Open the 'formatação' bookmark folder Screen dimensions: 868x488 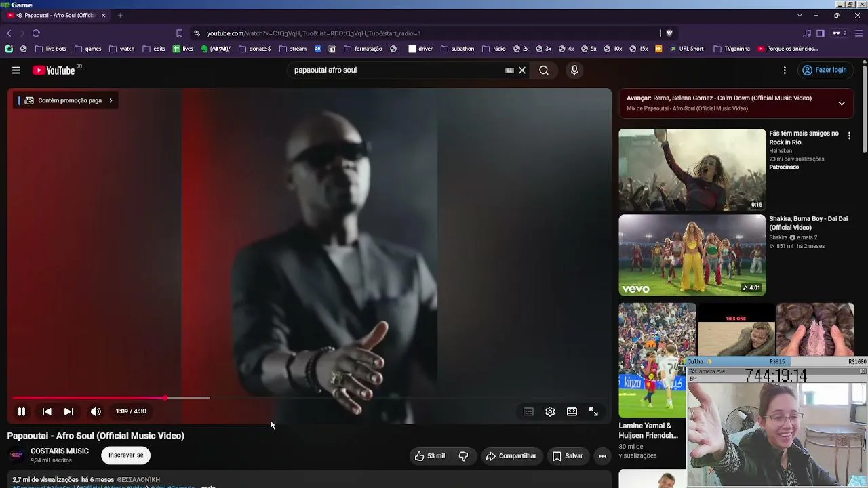point(363,49)
